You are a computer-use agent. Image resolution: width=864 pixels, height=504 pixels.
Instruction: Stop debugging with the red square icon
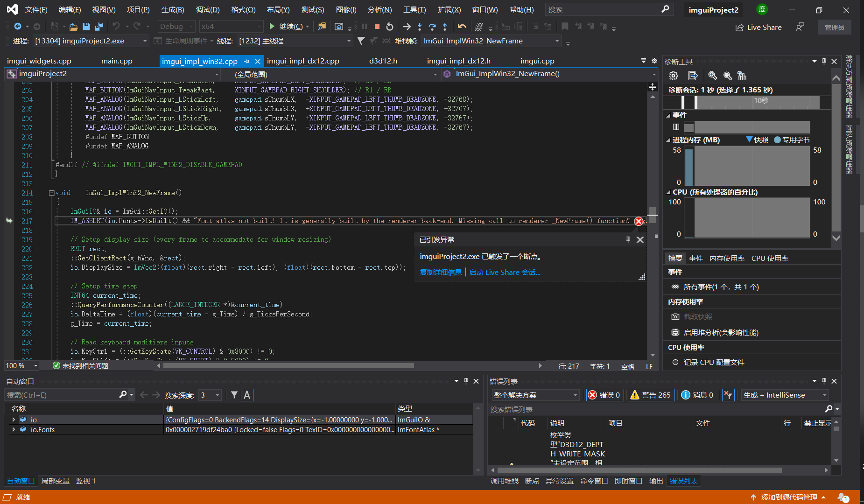377,27
